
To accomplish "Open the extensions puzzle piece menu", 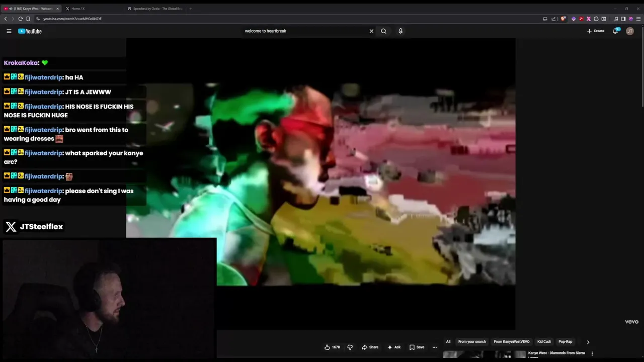I will point(596,19).
